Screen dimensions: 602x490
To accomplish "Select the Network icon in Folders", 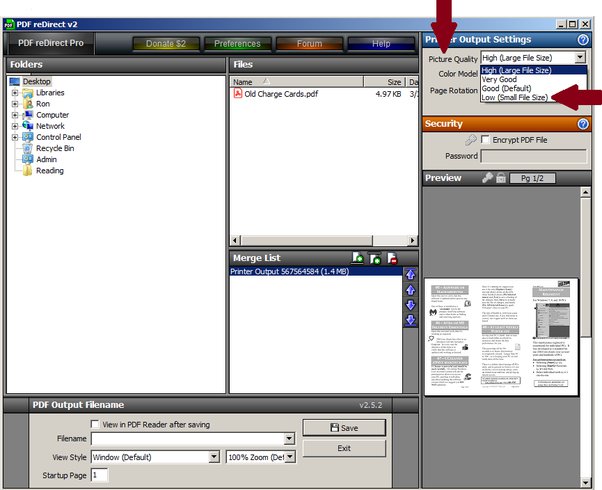I will click(28, 126).
